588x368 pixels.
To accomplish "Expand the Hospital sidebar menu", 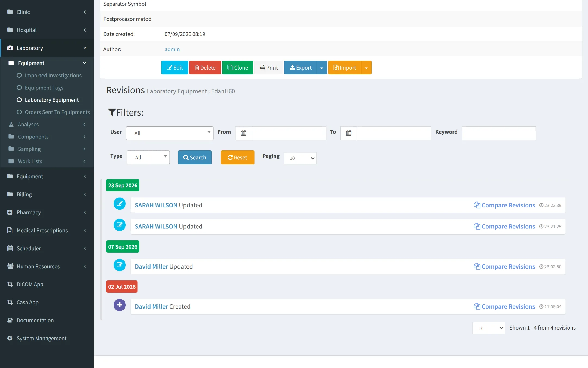I will click(x=47, y=30).
